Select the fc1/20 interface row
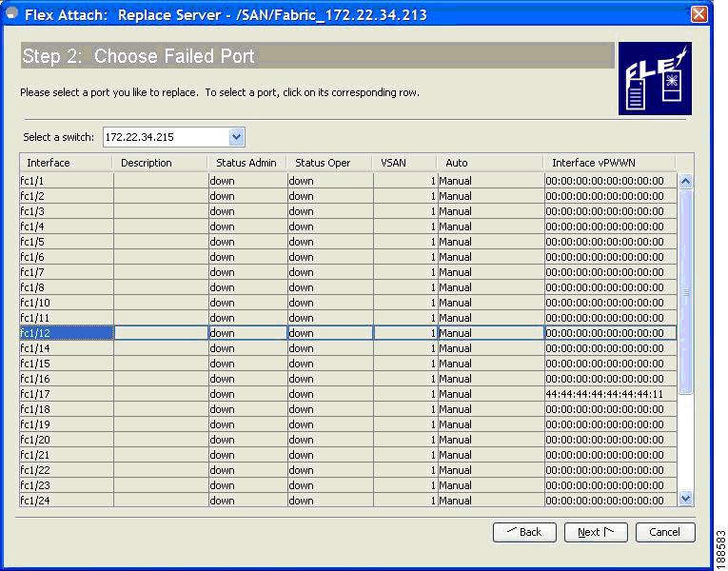Image resolution: width=728 pixels, height=571 pixels. [x=348, y=440]
